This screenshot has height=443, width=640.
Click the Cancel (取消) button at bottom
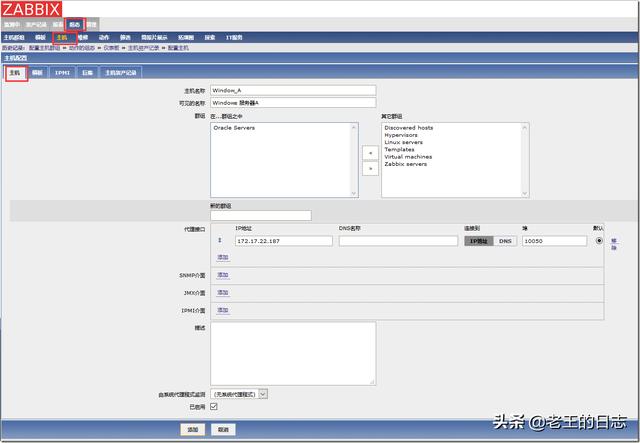[223, 430]
